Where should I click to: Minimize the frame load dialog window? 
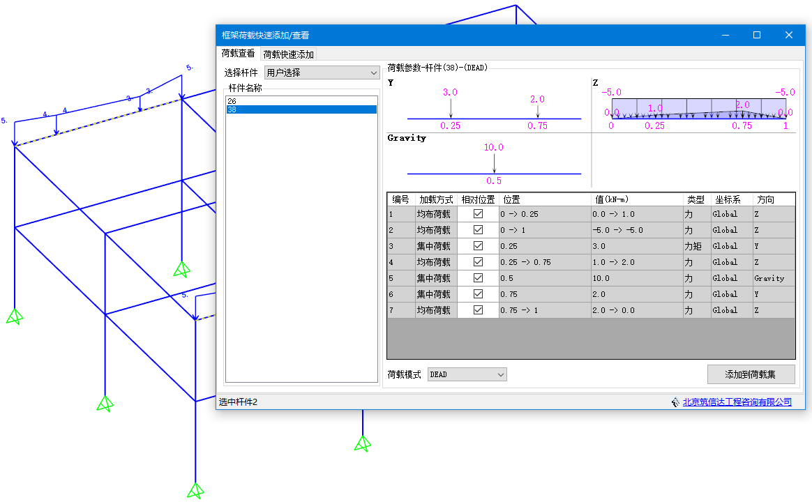click(x=725, y=35)
